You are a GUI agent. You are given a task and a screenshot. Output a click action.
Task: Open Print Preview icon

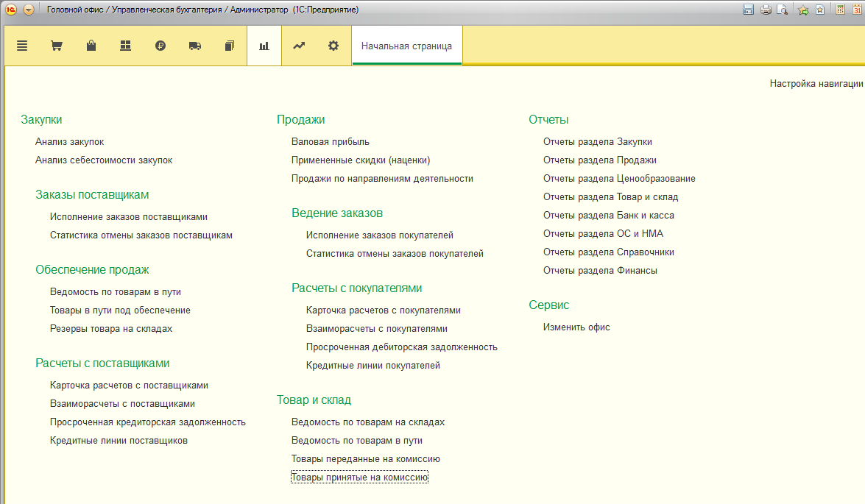click(x=783, y=10)
